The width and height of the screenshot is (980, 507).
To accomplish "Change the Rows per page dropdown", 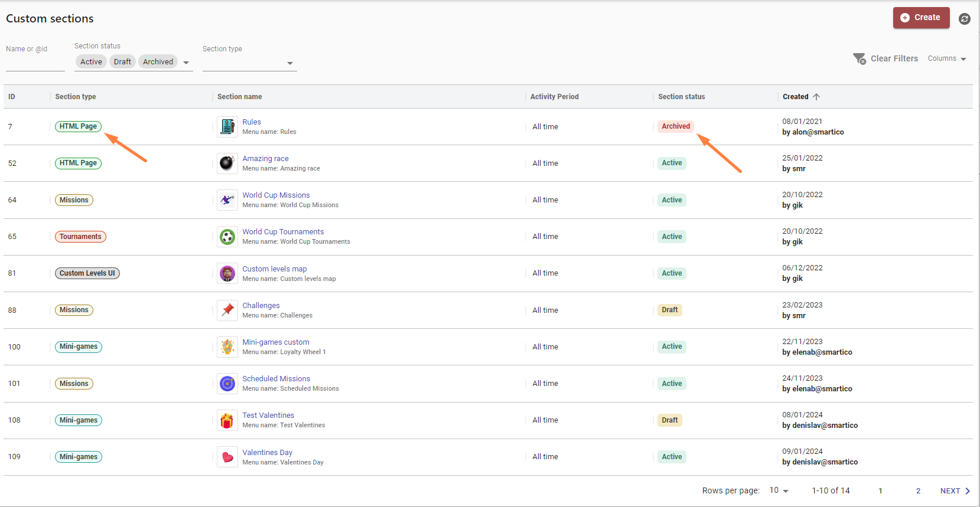I will 779,490.
